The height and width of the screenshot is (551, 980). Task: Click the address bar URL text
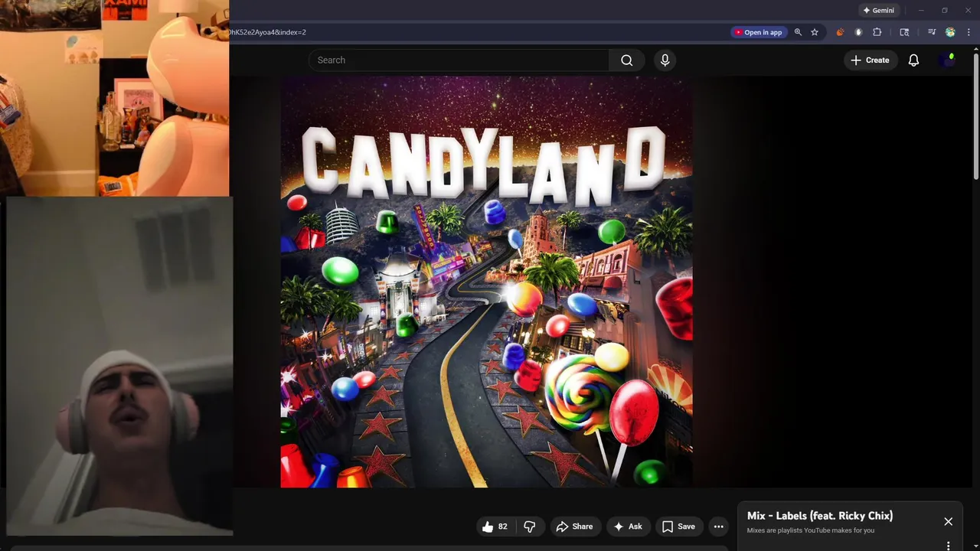(x=266, y=32)
